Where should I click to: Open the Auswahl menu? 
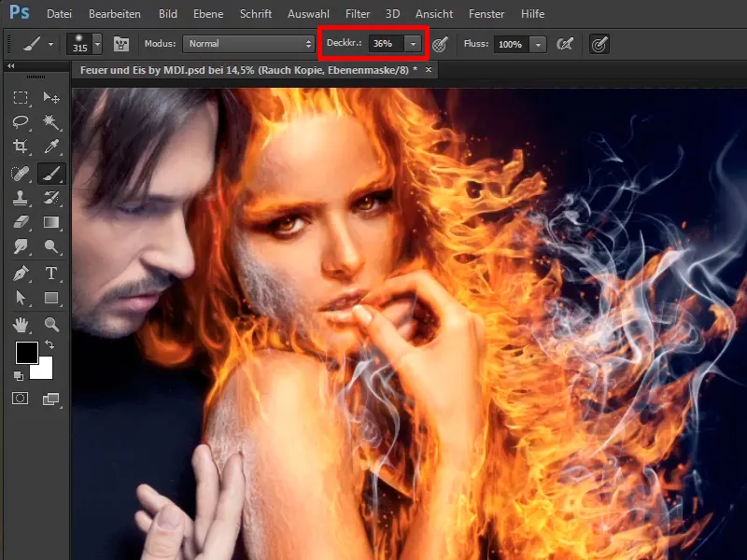[308, 14]
